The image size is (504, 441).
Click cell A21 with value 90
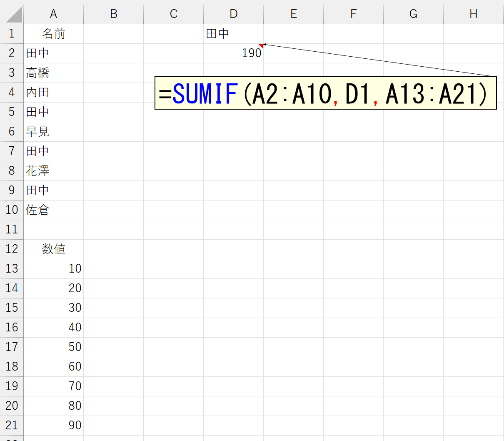pos(53,426)
